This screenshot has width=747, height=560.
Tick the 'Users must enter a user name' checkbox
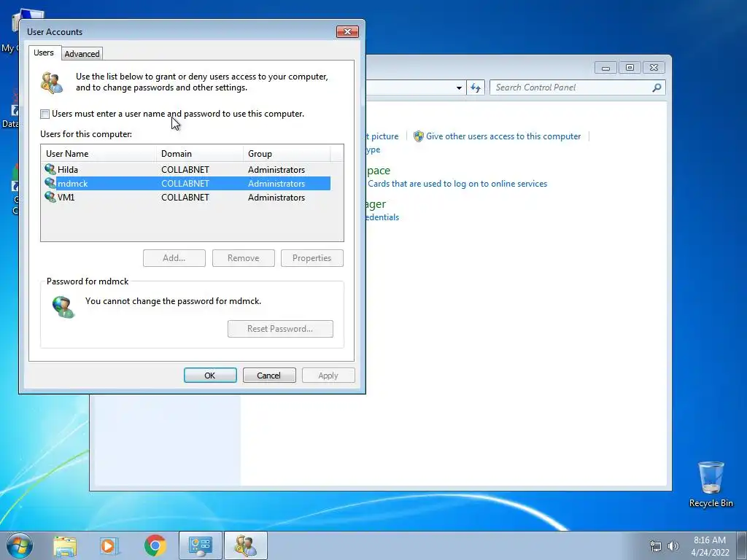(x=44, y=114)
